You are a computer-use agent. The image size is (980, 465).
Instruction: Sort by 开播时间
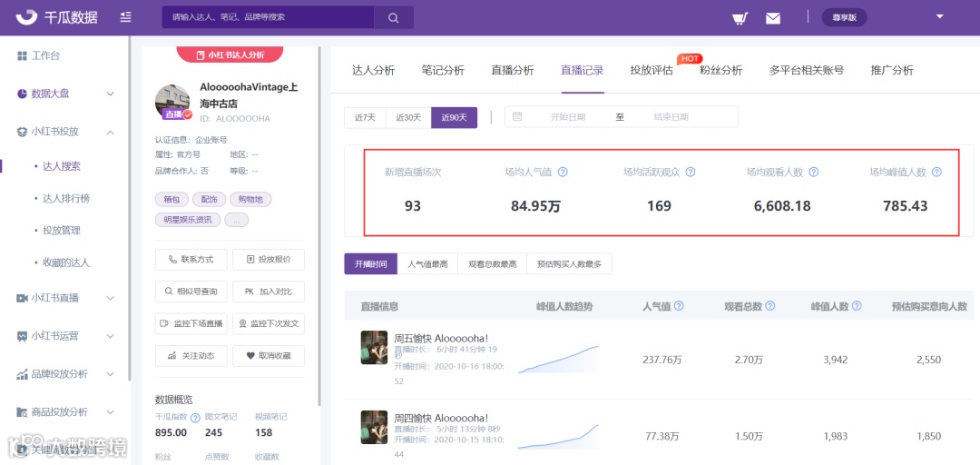371,264
